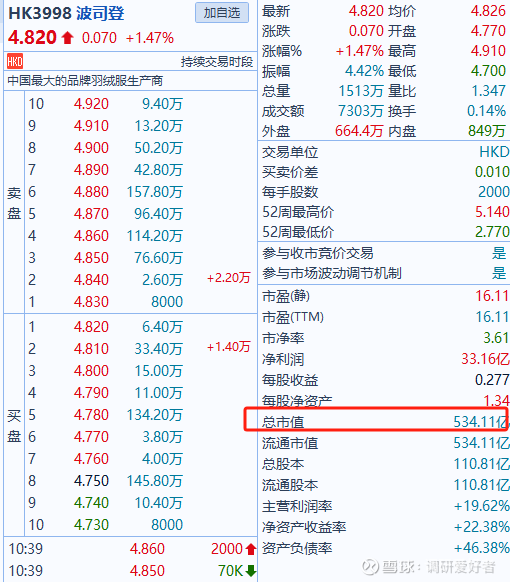This screenshot has height=582, width=510.
Task: Select buy level 2 price 4.810
Action: click(91, 349)
